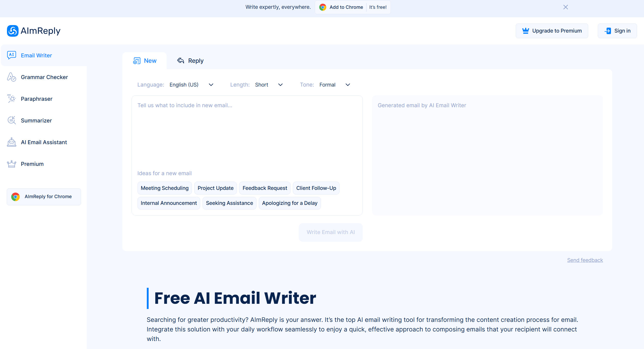Viewport: 644px width, 349px height.
Task: Click the Grammar Checker sidebar icon
Action: [12, 77]
